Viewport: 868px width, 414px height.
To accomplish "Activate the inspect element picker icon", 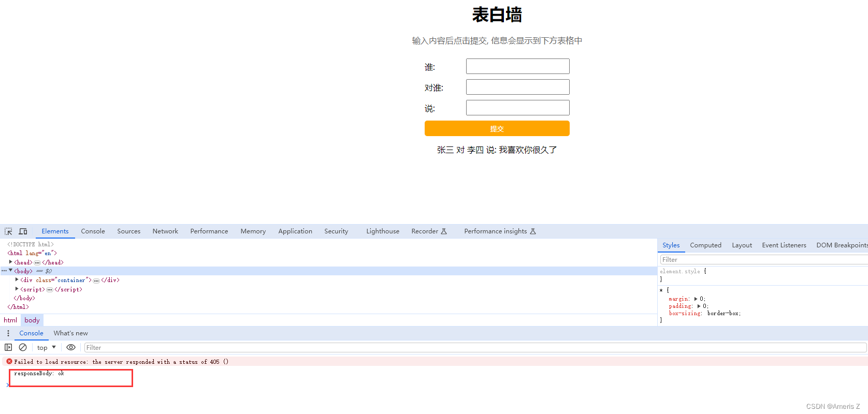I will click(x=8, y=231).
